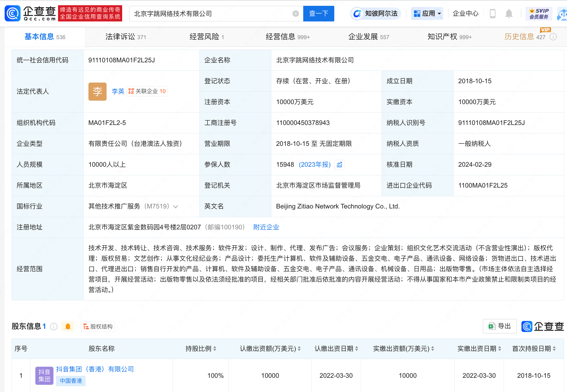Open 企业中心 in the header
Viewport: 567px width, 392px height.
[465, 14]
